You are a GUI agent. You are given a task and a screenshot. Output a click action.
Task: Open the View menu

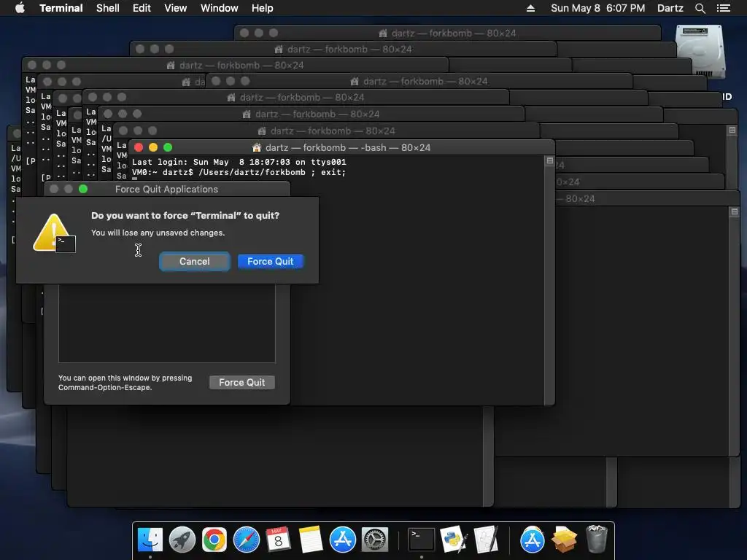175,8
